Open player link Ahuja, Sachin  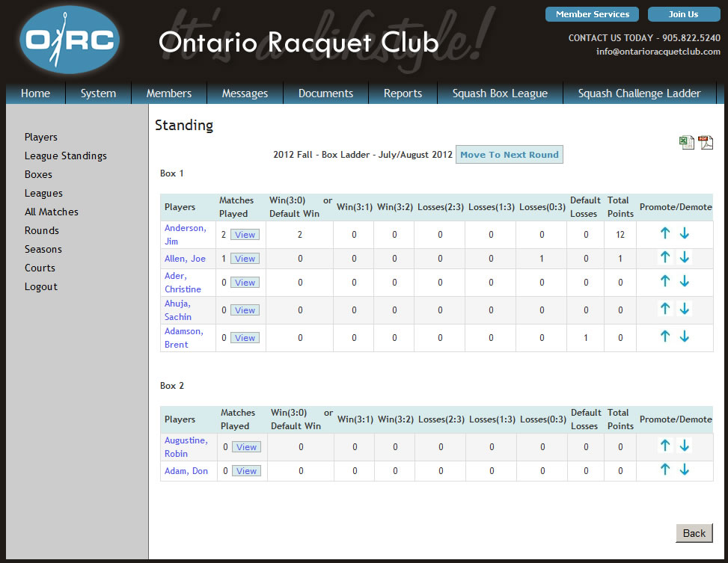coord(178,310)
